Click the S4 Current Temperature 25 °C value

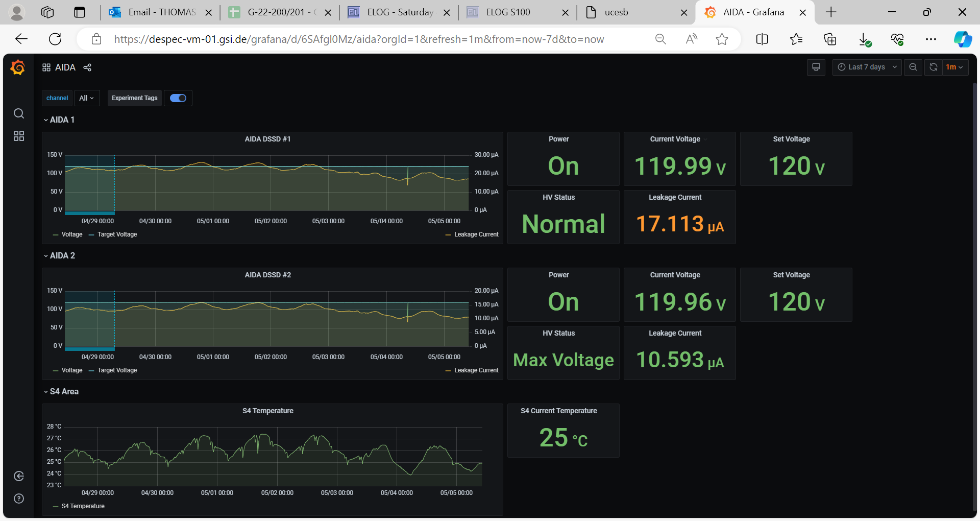[563, 438]
